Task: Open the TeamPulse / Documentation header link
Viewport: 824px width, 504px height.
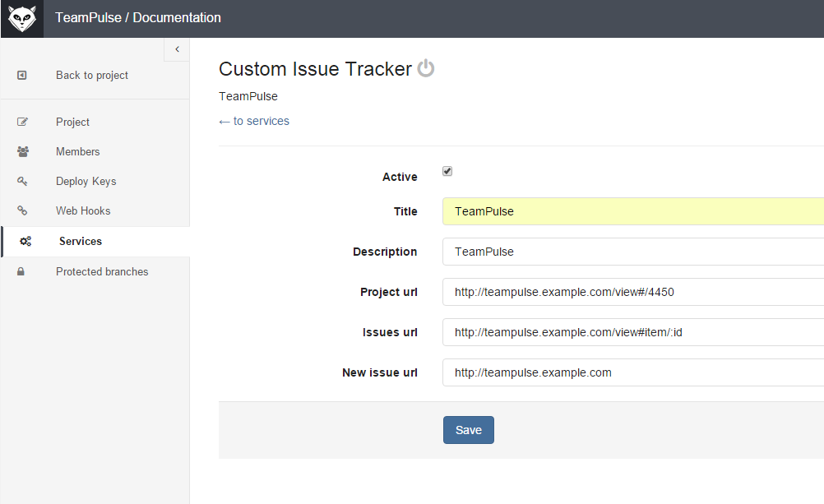Action: [137, 18]
